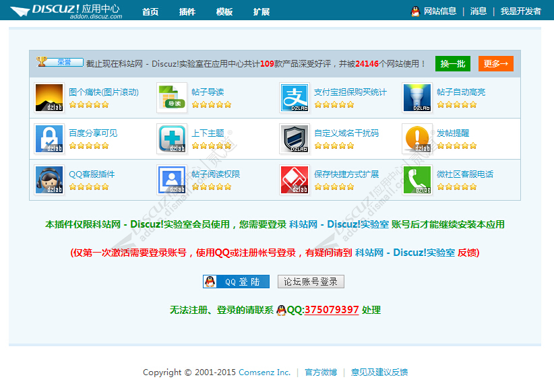The height and width of the screenshot is (392, 554).
Task: Open the QQ number 375079397 link
Action: 332,310
